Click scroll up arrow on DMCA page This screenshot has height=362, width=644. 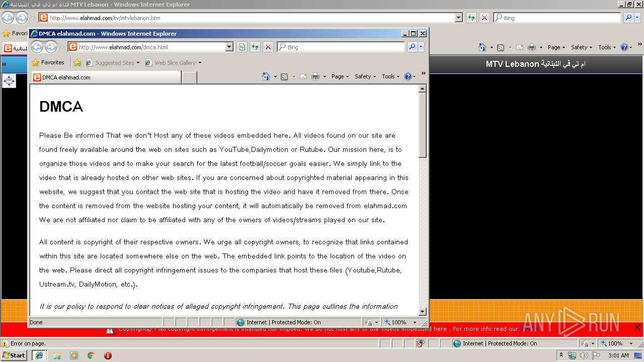click(x=422, y=88)
